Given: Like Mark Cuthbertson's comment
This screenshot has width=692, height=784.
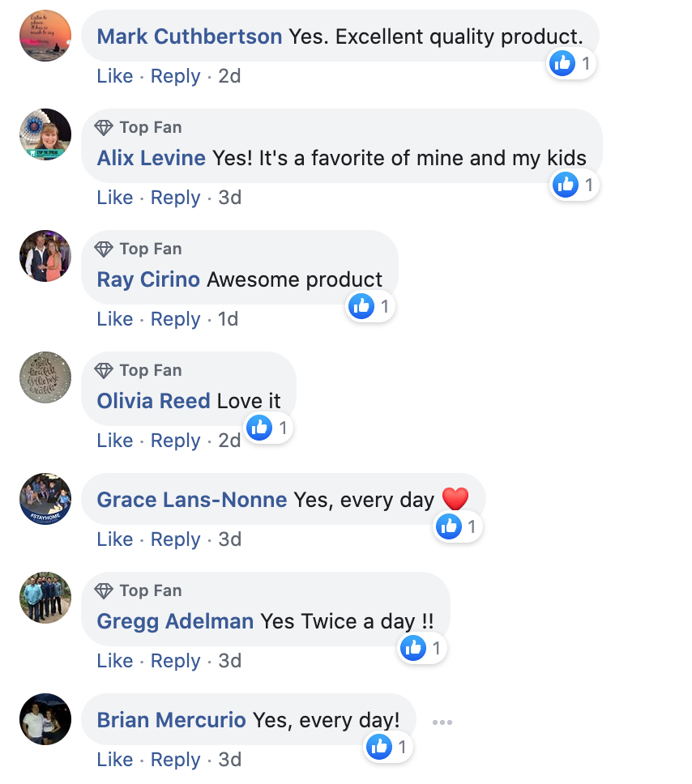Looking at the screenshot, I should (114, 76).
